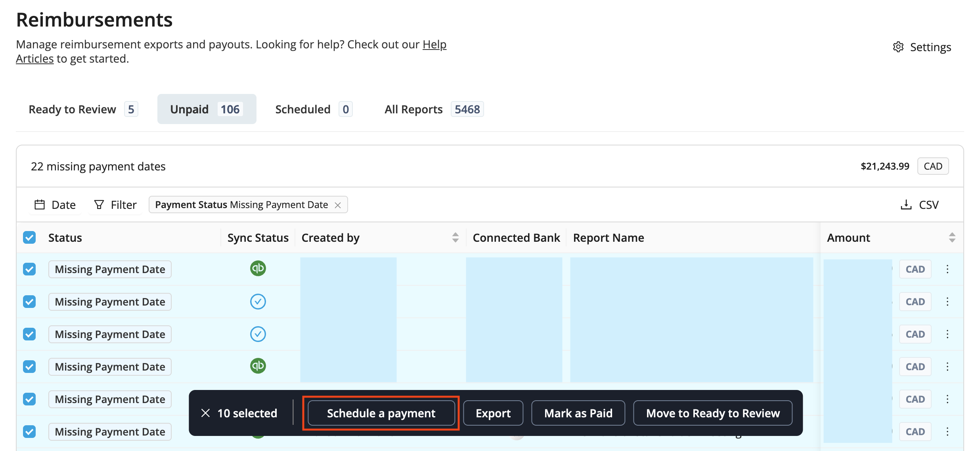Open the Settings gear icon

[898, 47]
